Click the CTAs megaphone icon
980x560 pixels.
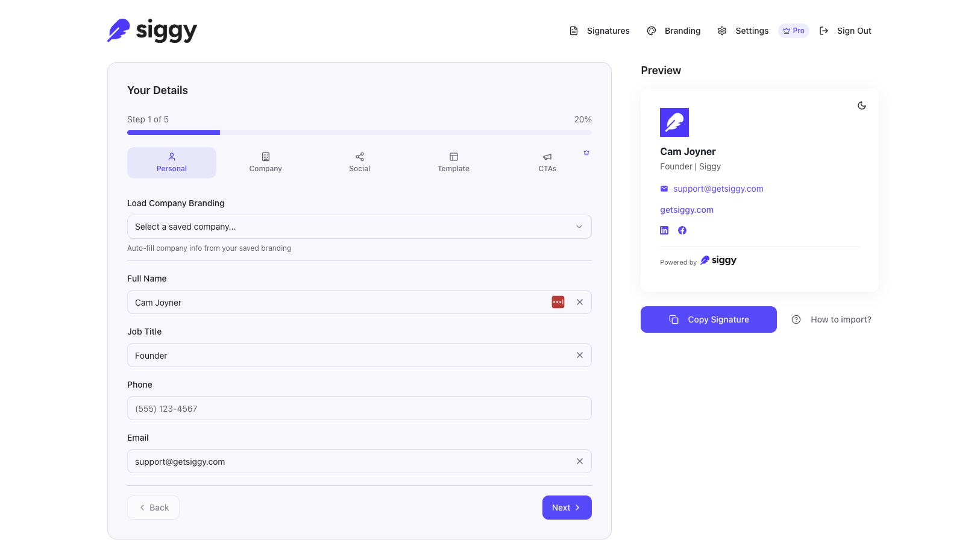click(x=547, y=156)
